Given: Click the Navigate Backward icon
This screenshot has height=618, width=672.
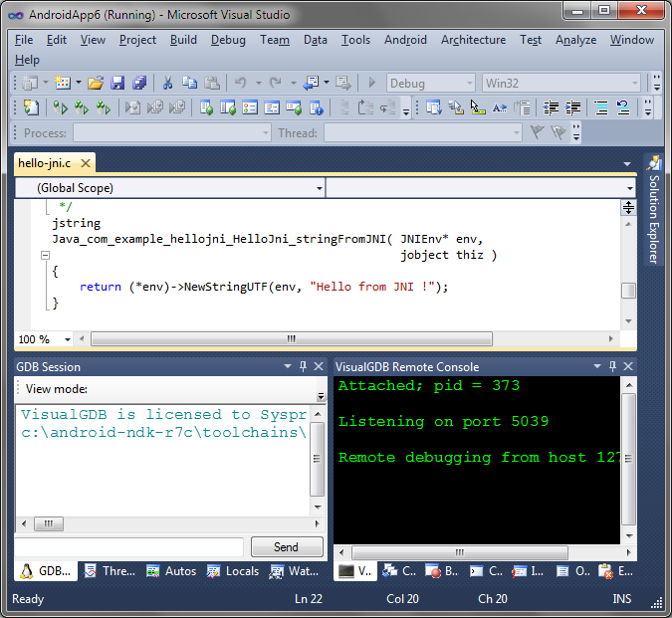Looking at the screenshot, I should point(311,83).
